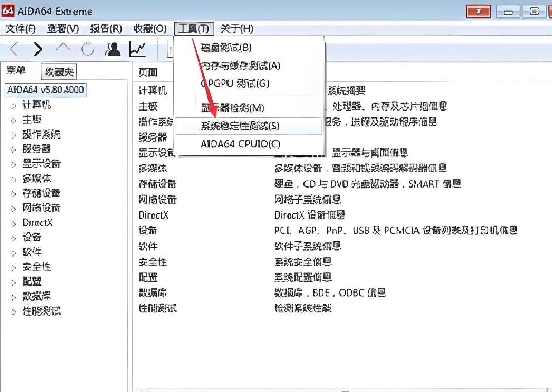
Task: Click the description starting with 'PCI、AGP、PnP'
Action: (x=395, y=230)
